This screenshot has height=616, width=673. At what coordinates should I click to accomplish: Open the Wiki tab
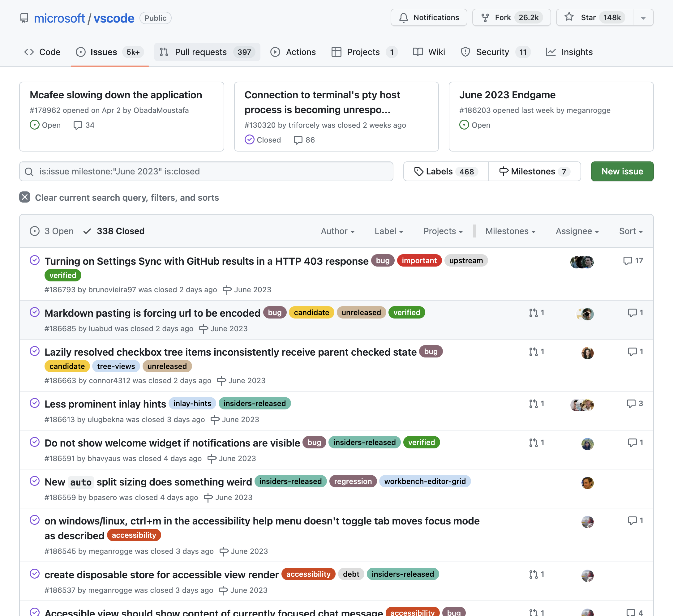pyautogui.click(x=429, y=52)
